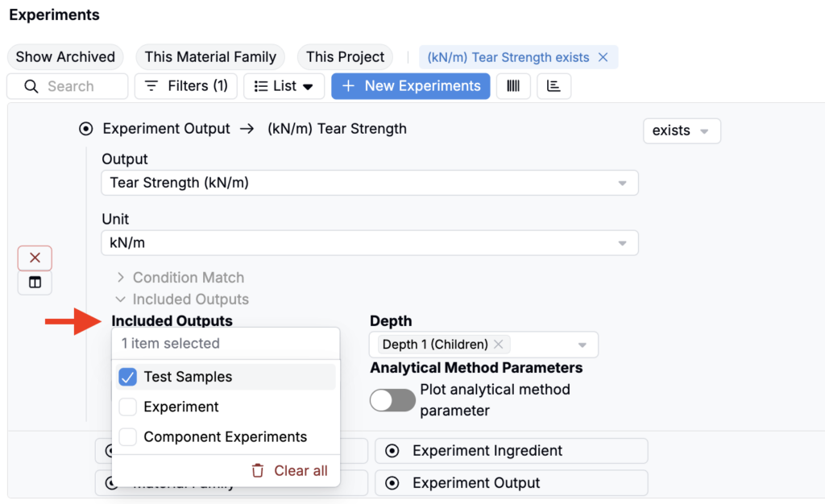825x504 pixels.
Task: Check the Experiment checkbox option
Action: (127, 407)
